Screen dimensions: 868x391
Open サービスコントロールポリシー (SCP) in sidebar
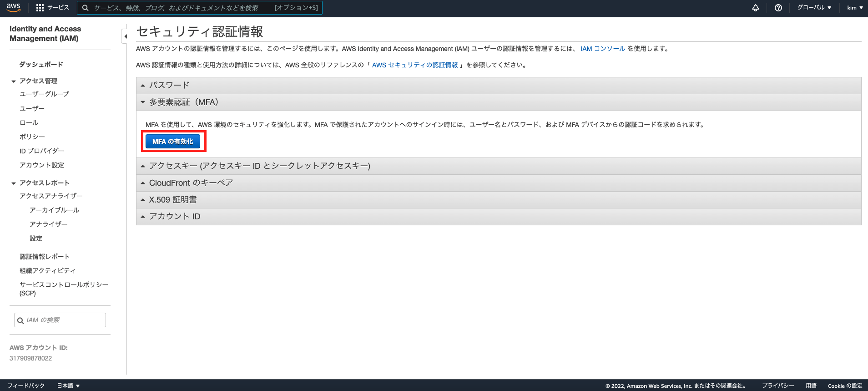coord(64,289)
